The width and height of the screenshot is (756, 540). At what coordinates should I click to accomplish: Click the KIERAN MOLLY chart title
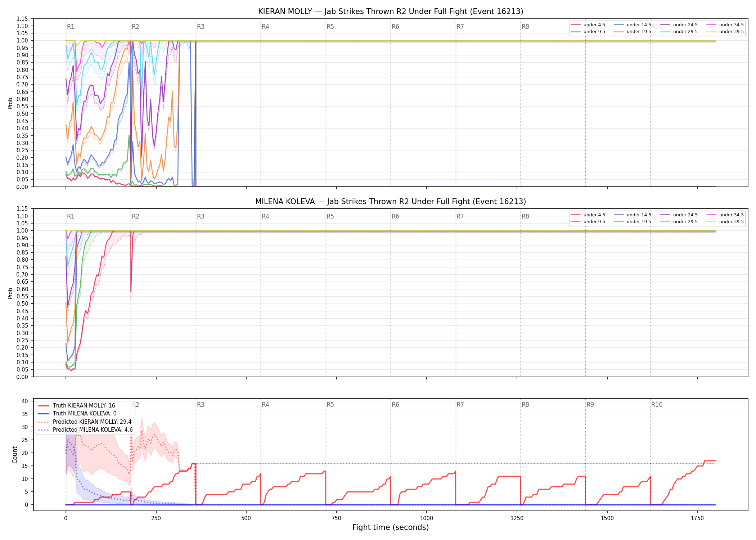point(391,12)
